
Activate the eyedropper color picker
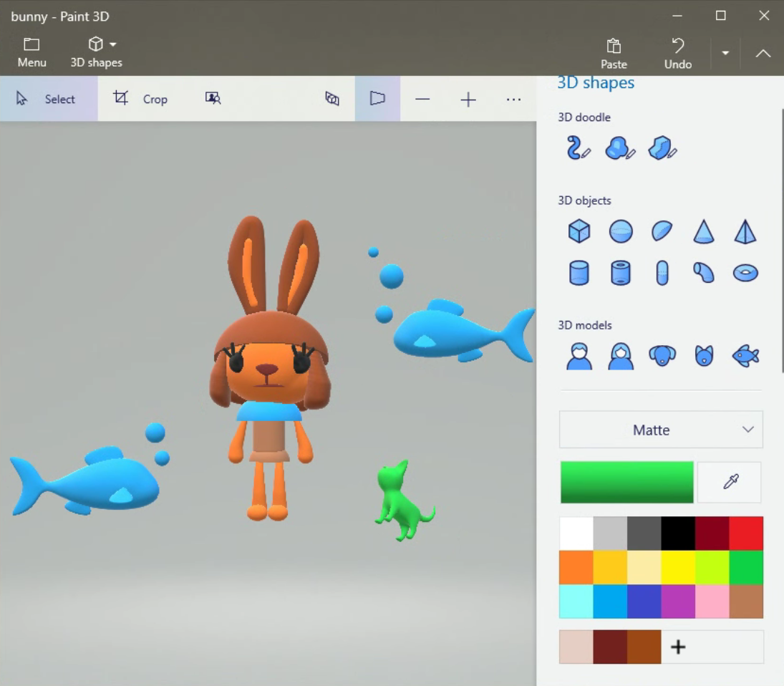point(730,482)
